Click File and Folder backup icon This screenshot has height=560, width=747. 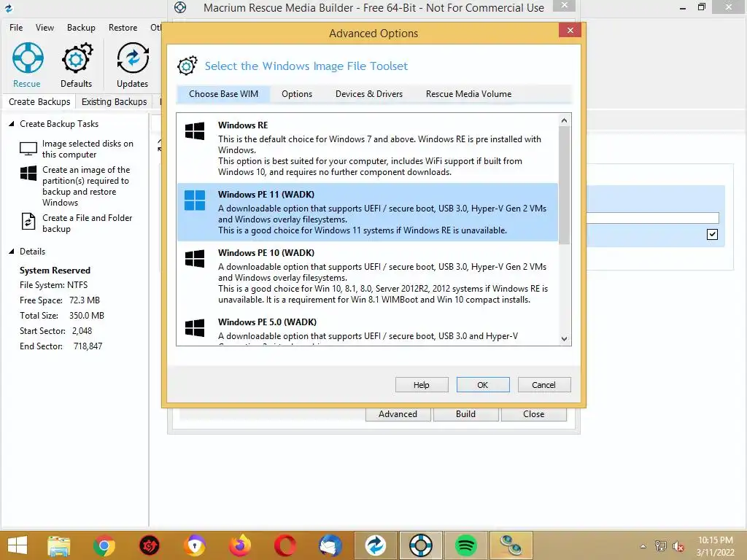(x=28, y=222)
